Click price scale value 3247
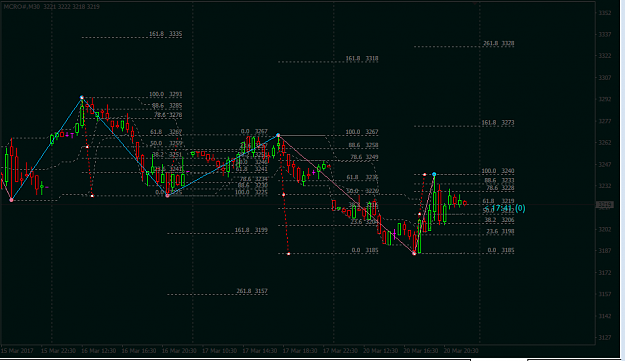 pyautogui.click(x=605, y=164)
